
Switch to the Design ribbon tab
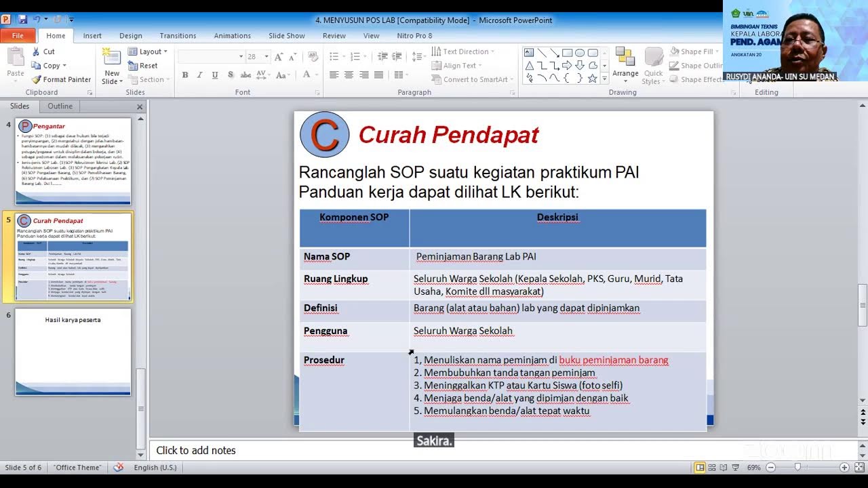click(x=130, y=36)
